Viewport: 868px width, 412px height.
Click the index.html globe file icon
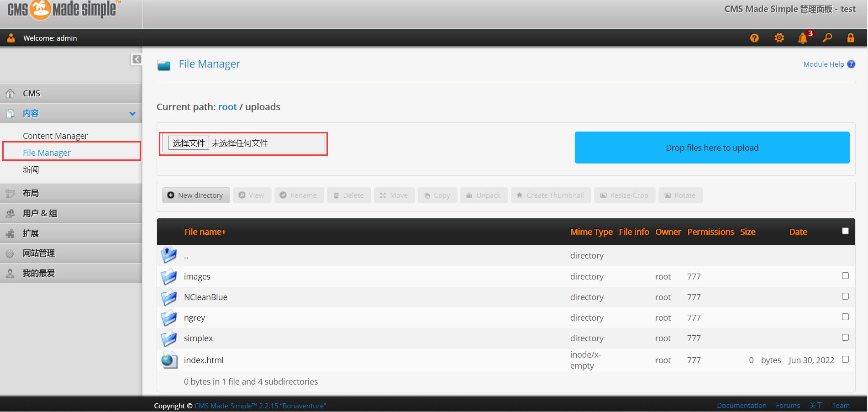click(x=169, y=360)
